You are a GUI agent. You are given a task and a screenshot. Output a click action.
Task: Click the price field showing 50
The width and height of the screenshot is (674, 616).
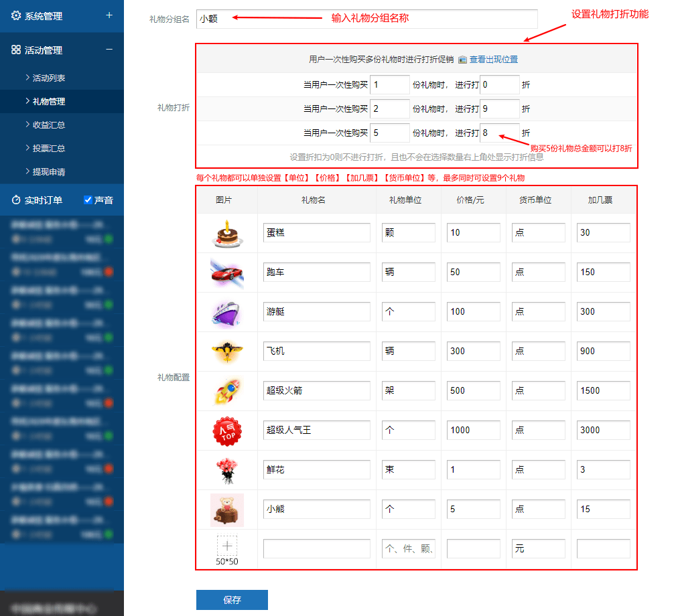coord(473,272)
